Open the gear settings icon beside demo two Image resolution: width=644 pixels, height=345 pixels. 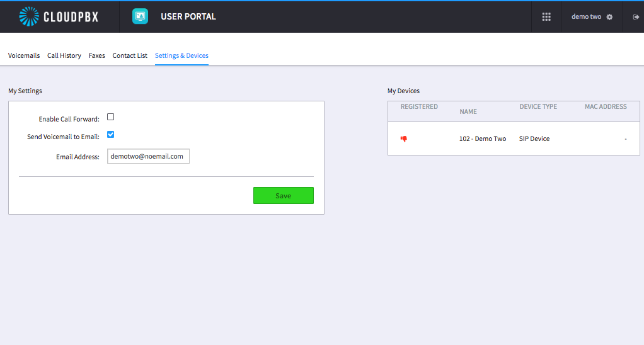[x=609, y=17]
